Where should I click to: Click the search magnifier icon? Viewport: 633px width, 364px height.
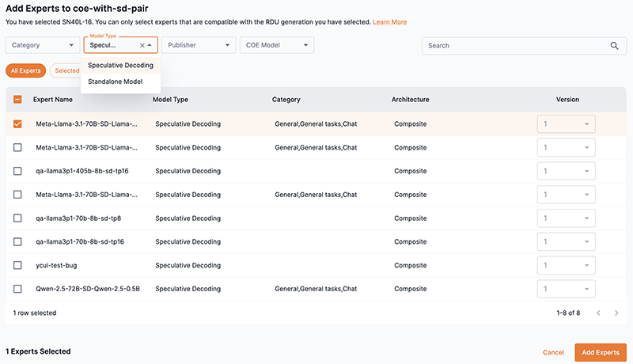(614, 46)
